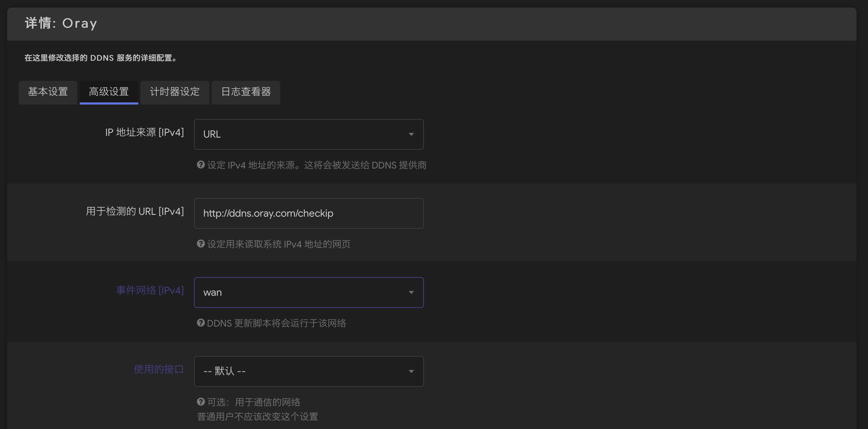Image resolution: width=868 pixels, height=429 pixels.
Task: Click the hint text 设定用来读取系统 IPv4 地址的网页
Action: (x=279, y=244)
